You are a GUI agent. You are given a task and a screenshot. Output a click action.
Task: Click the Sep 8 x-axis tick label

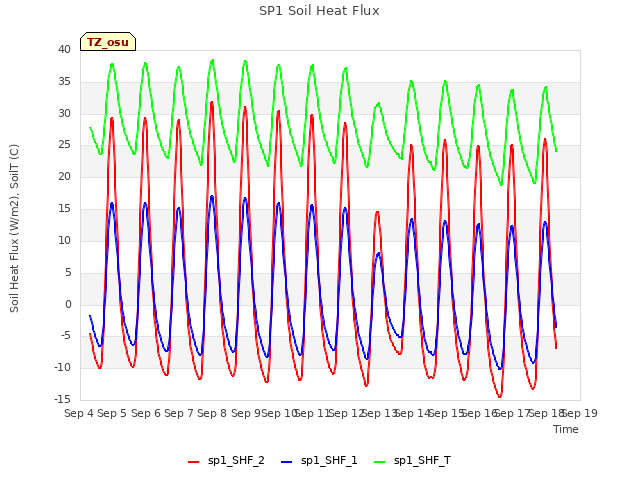[212, 413]
